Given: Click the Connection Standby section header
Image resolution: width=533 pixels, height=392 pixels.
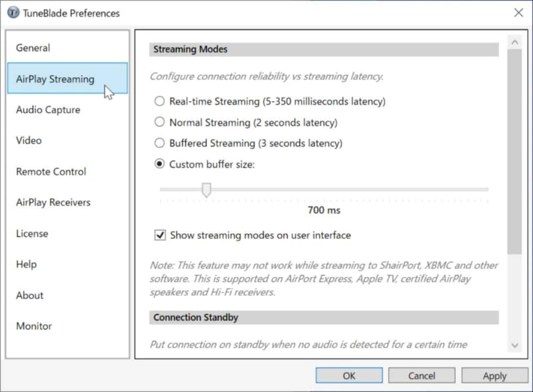Looking at the screenshot, I should coord(324,317).
